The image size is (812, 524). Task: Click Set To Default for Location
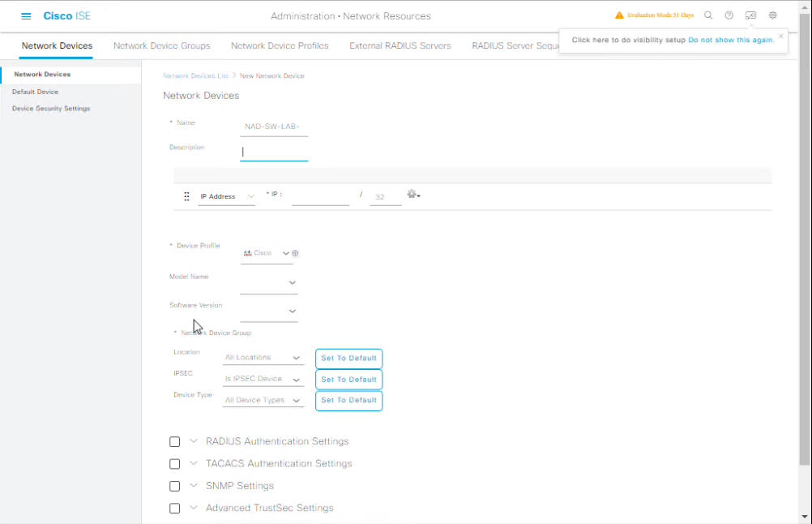pyautogui.click(x=348, y=359)
